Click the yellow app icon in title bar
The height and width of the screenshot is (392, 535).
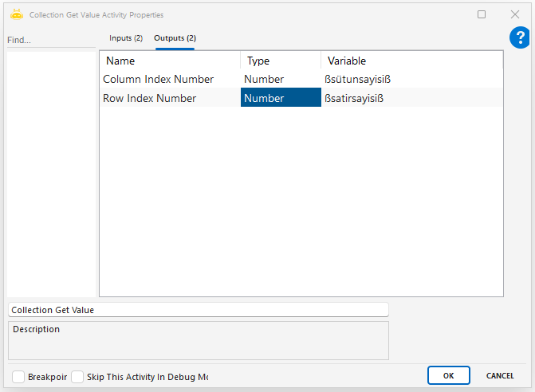click(16, 14)
